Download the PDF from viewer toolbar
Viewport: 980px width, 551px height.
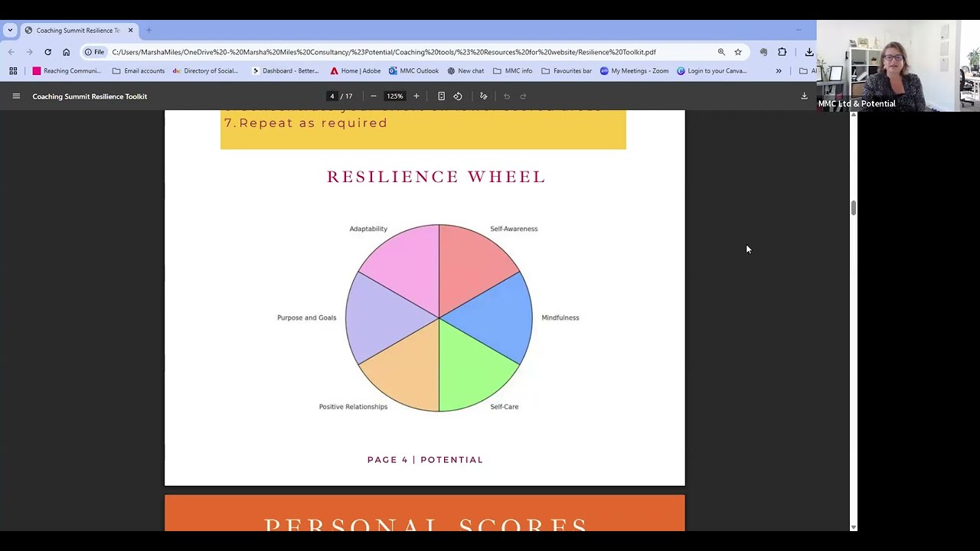point(804,96)
